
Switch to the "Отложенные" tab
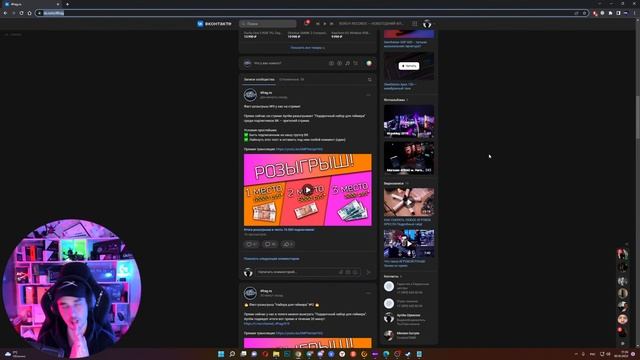[291, 80]
